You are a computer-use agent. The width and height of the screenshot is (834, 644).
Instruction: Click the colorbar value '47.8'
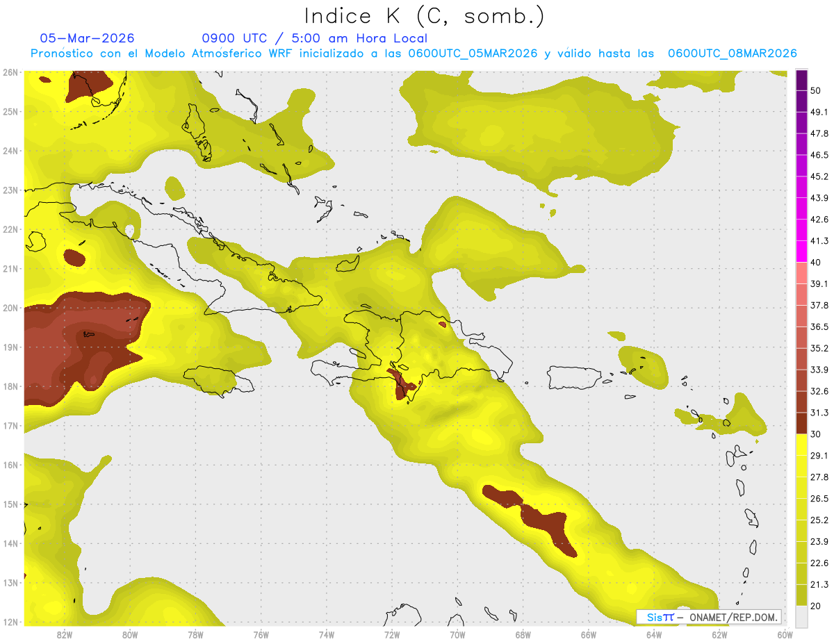(819, 133)
